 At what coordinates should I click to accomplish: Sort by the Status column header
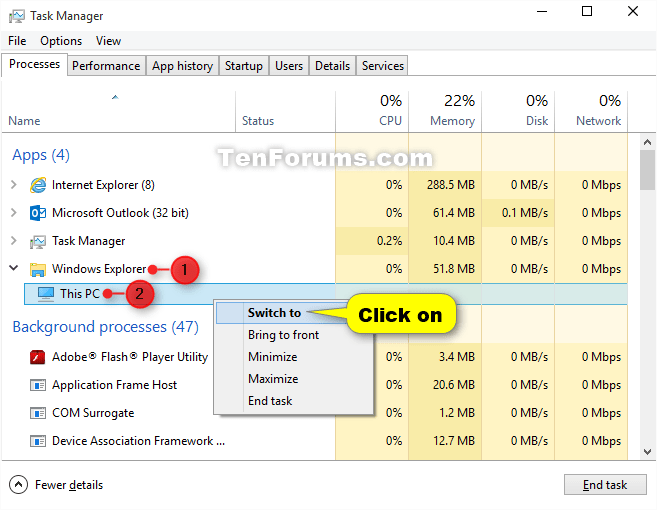tap(285, 112)
